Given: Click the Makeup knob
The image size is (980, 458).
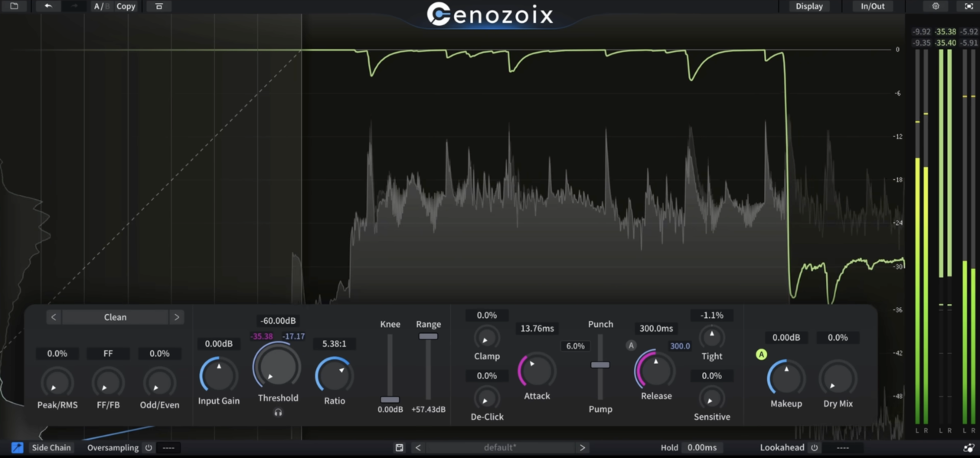Looking at the screenshot, I should point(786,378).
